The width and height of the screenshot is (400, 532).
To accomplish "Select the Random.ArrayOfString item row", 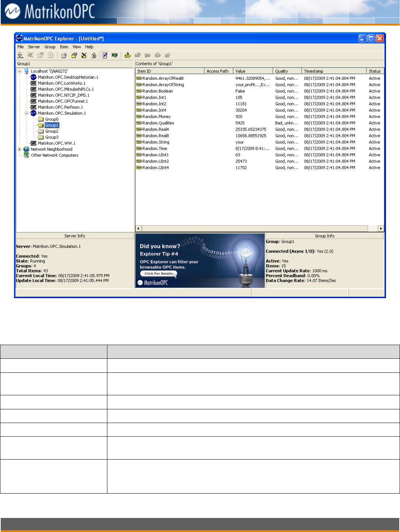I will 259,85.
